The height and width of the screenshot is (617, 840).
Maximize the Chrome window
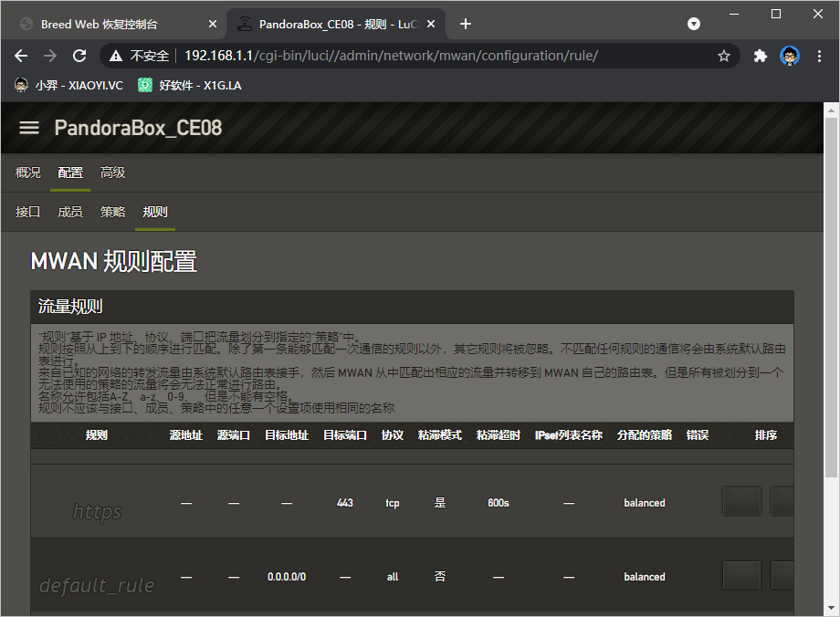776,14
